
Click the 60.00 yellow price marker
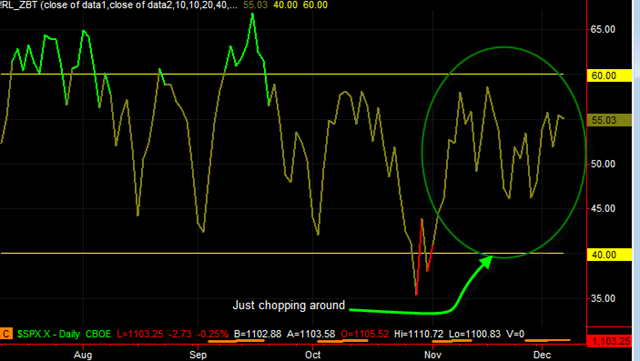click(609, 76)
